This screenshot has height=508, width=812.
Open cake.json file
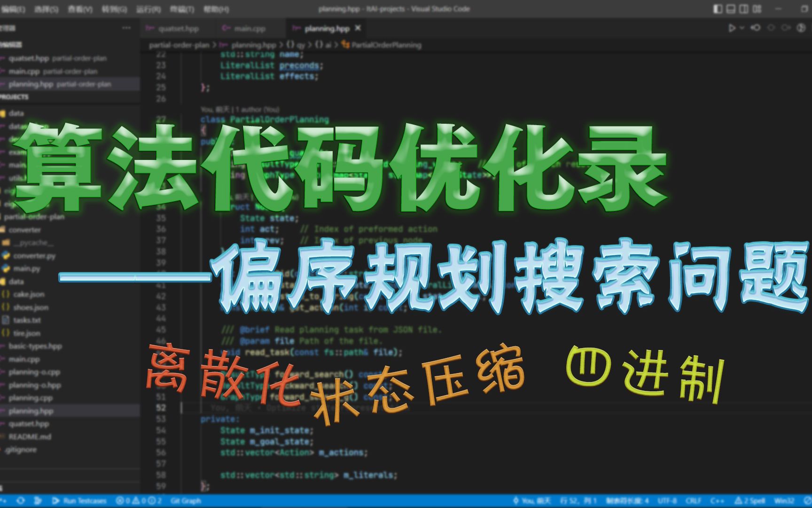point(70,294)
